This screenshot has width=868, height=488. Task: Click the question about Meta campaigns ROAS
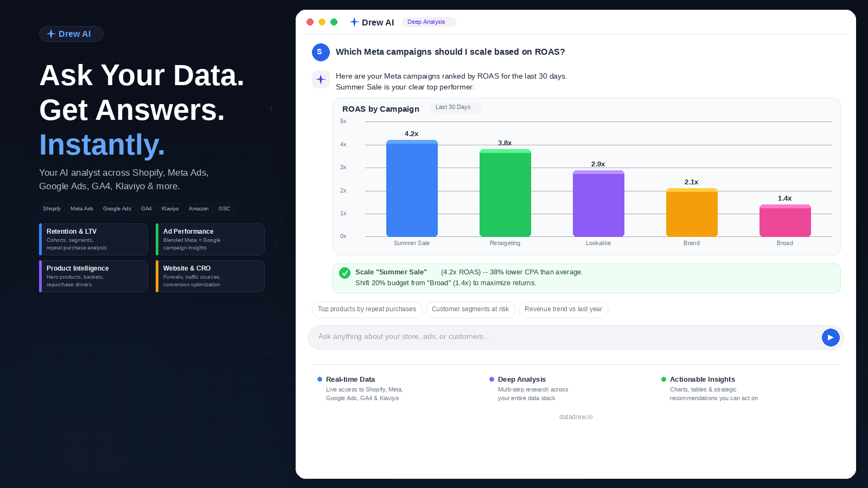pyautogui.click(x=450, y=52)
